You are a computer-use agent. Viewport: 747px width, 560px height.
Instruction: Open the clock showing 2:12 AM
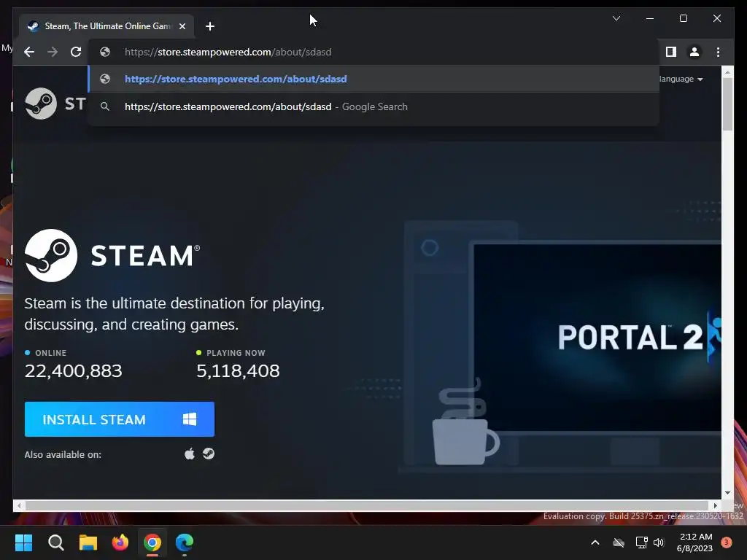point(694,542)
